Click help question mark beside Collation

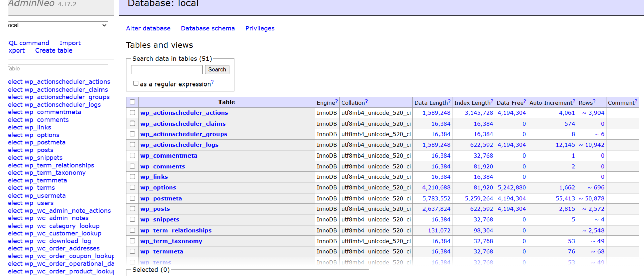[367, 101]
